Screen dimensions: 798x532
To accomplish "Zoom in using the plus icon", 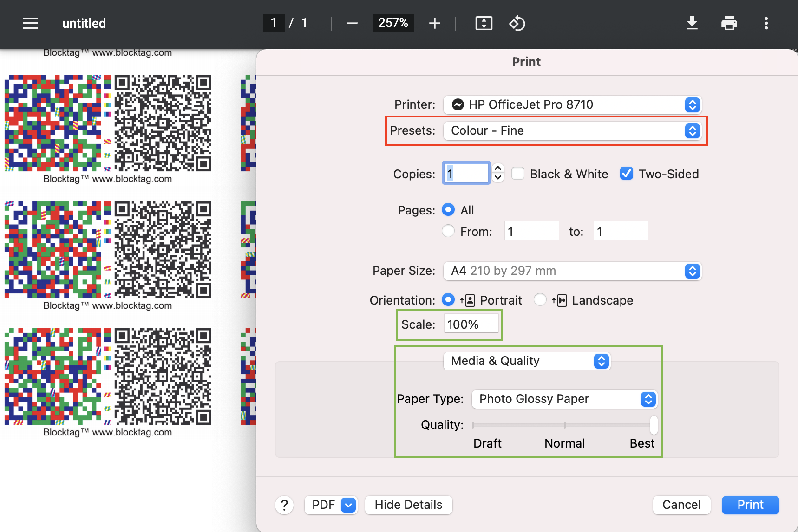I will click(x=434, y=23).
